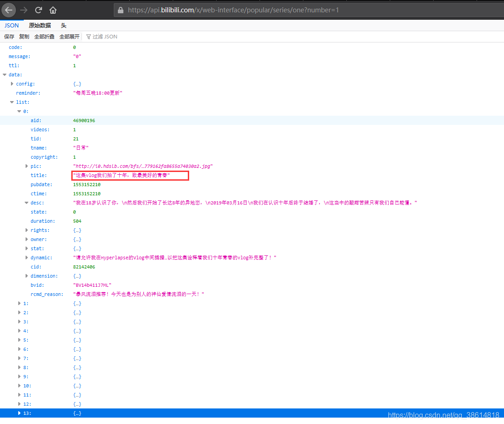The width and height of the screenshot is (504, 424).
Task: Expand list item 12
Action: 19,404
